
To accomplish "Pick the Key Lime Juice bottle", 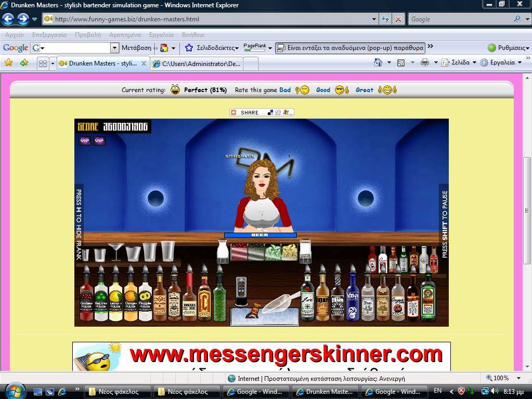I will 101,294.
